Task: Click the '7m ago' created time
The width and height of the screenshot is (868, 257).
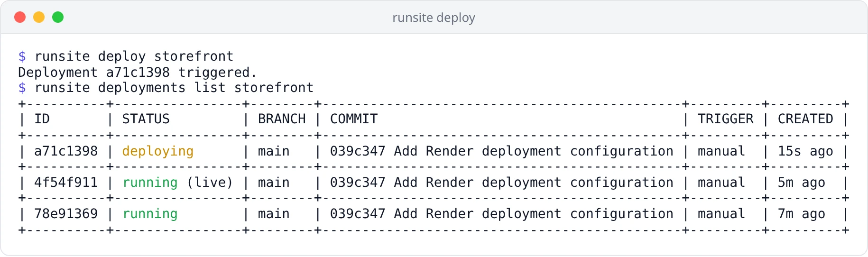Action: coord(802,214)
